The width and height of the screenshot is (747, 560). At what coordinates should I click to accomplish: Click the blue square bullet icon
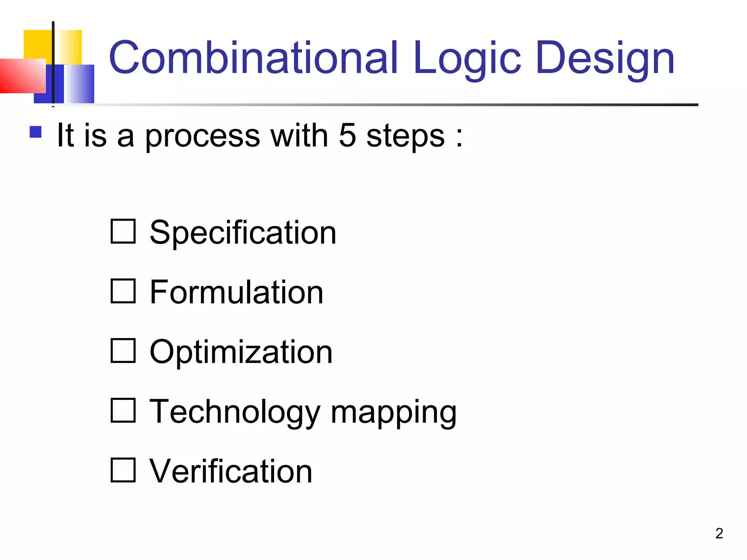click(x=35, y=132)
